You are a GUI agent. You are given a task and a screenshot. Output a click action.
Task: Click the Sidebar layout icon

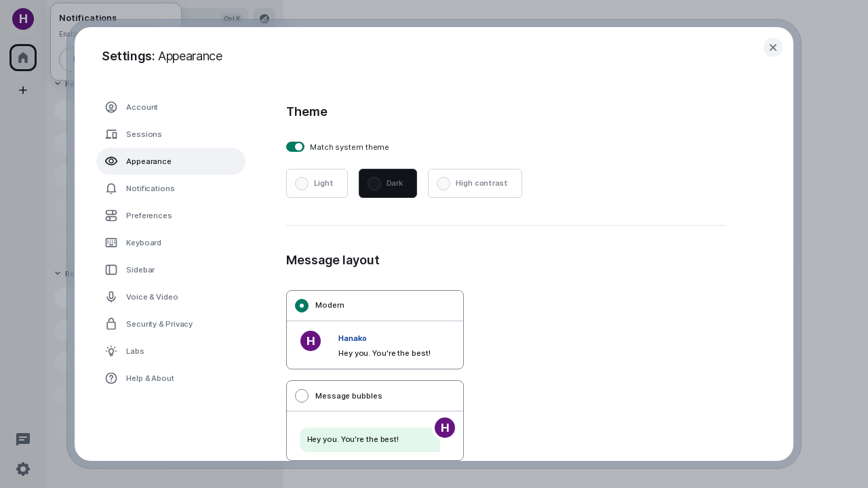[111, 270]
